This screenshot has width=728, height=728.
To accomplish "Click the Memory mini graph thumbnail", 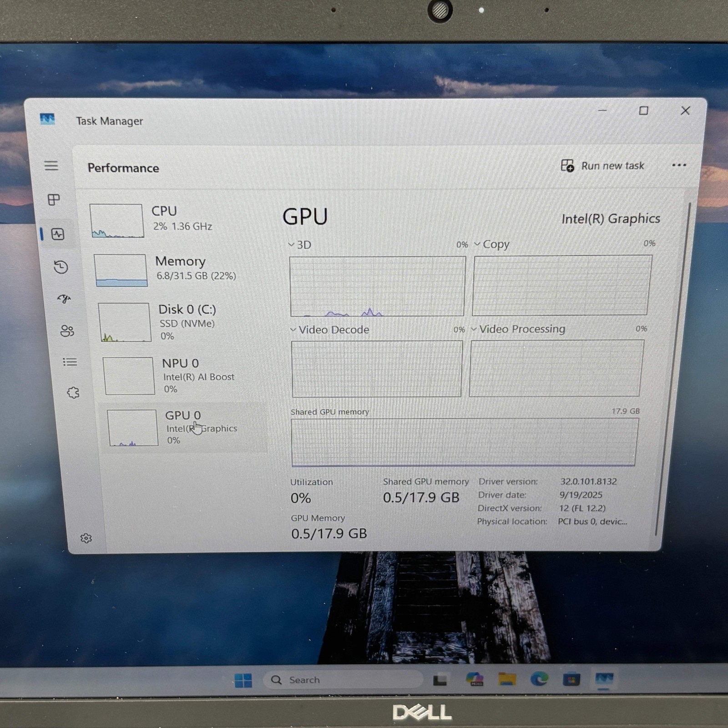I will click(x=121, y=270).
